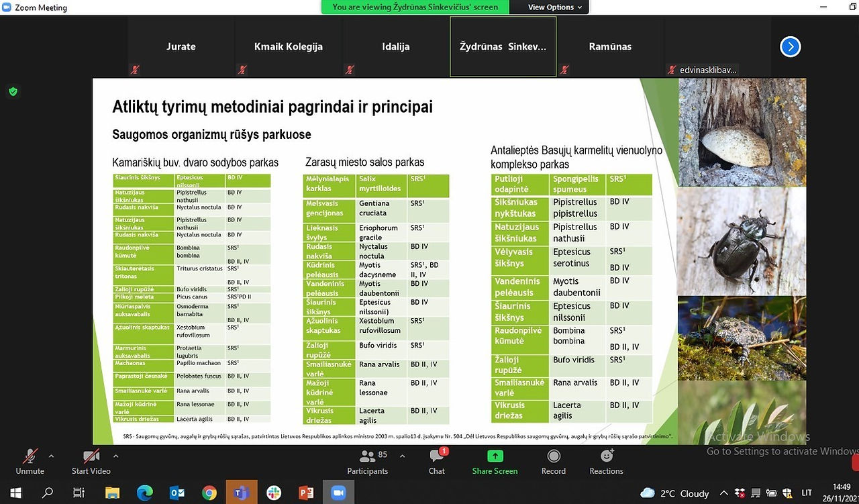Screen dimensions: 859x504
Task: Open PowerPoint from the taskbar
Action: (306, 493)
